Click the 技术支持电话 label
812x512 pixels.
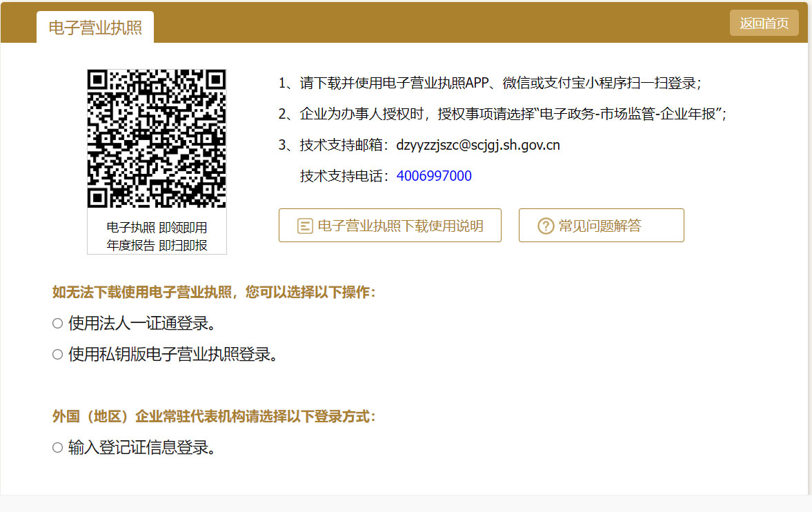(x=344, y=176)
